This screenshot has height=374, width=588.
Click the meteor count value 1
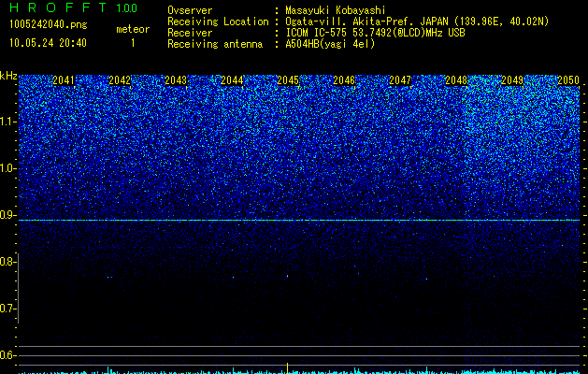click(x=133, y=43)
